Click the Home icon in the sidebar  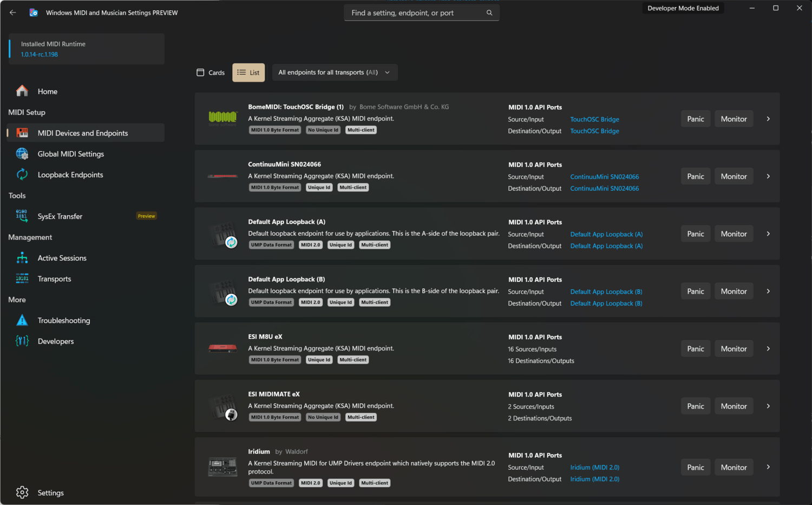click(22, 91)
